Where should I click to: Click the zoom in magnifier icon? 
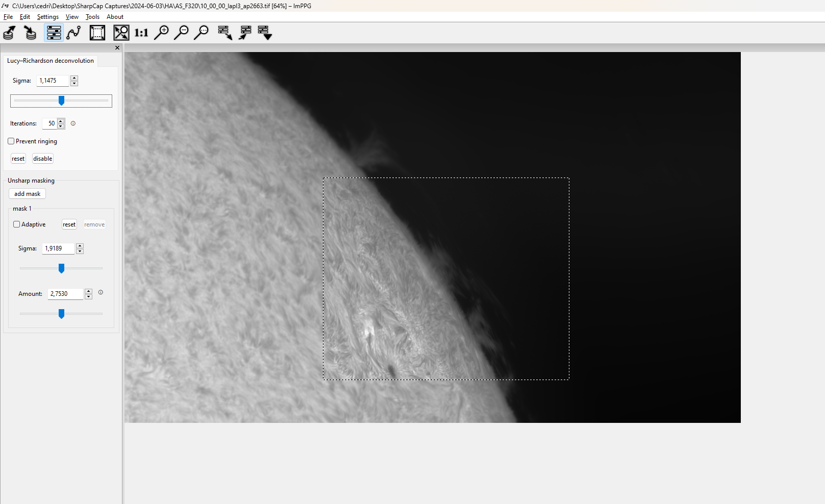161,33
